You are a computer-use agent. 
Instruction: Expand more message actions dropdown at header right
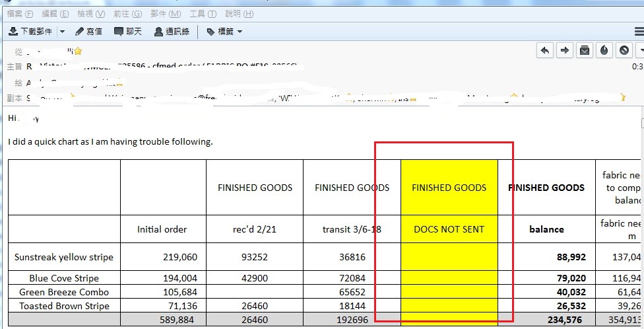point(641,50)
